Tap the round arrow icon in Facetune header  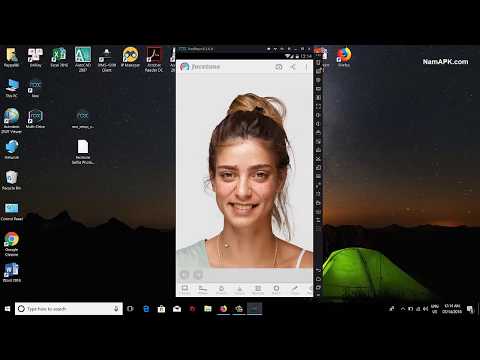(279, 67)
